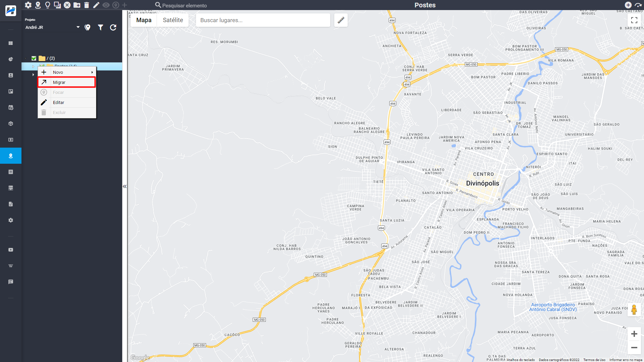Open the kanban board sidebar icon
Image resolution: width=644 pixels, height=362 pixels.
[x=11, y=91]
